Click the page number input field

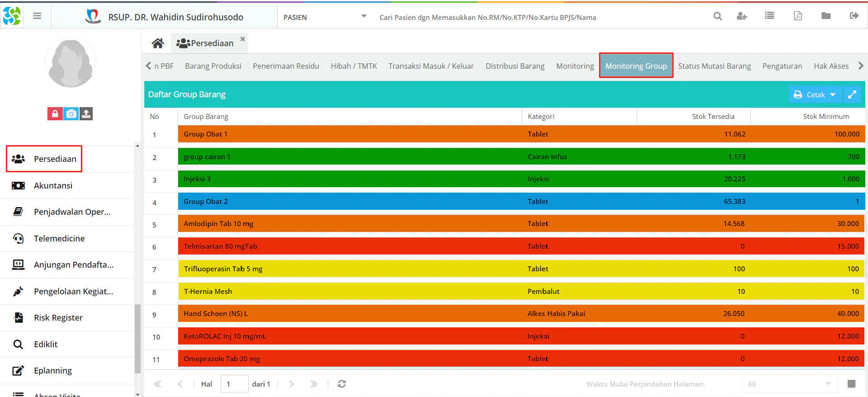click(234, 384)
